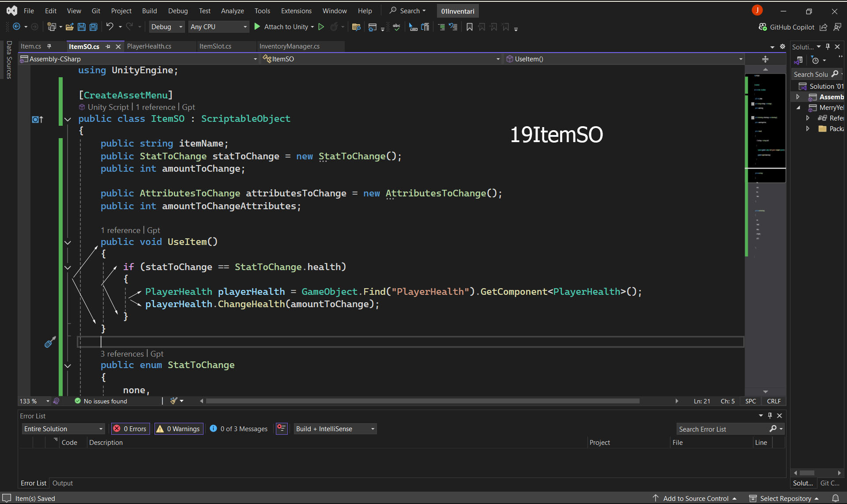Click the notifications bell in status bar

point(835,498)
